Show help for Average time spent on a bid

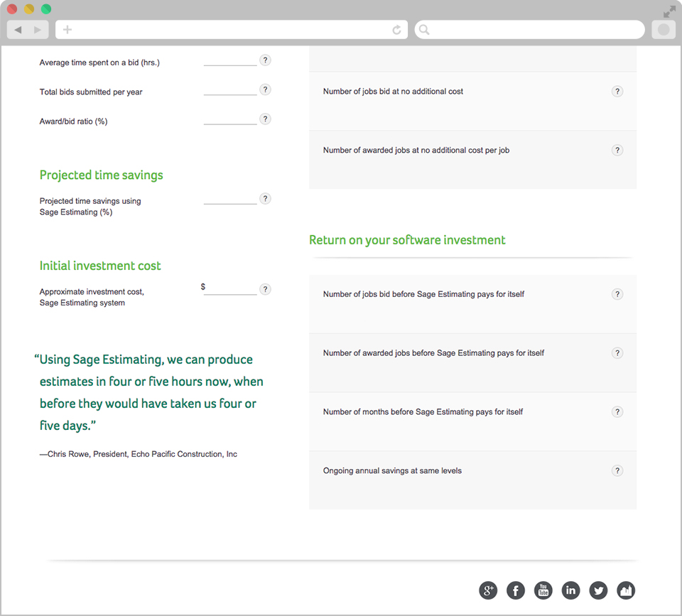265,60
